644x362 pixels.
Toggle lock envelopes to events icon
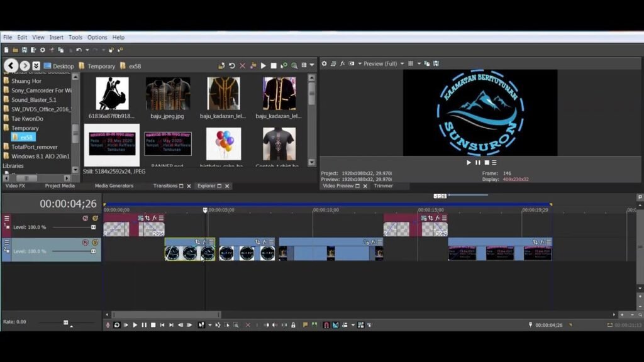pyautogui.click(x=360, y=325)
